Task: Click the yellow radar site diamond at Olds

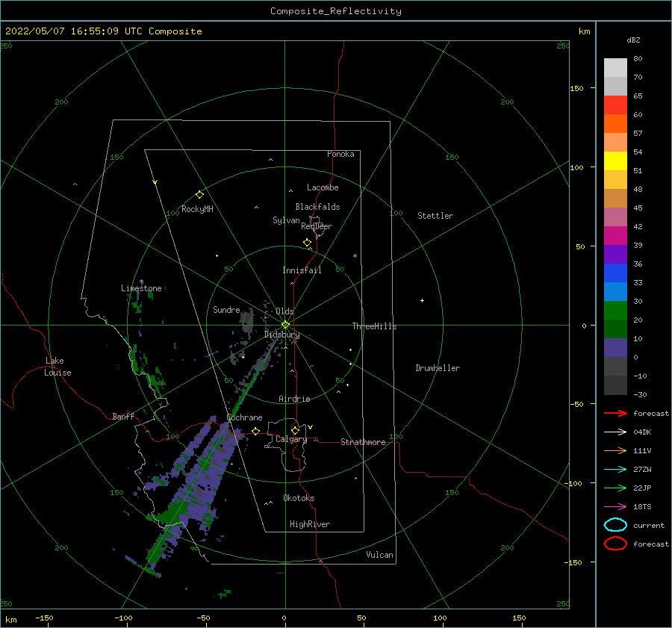Action: [285, 325]
